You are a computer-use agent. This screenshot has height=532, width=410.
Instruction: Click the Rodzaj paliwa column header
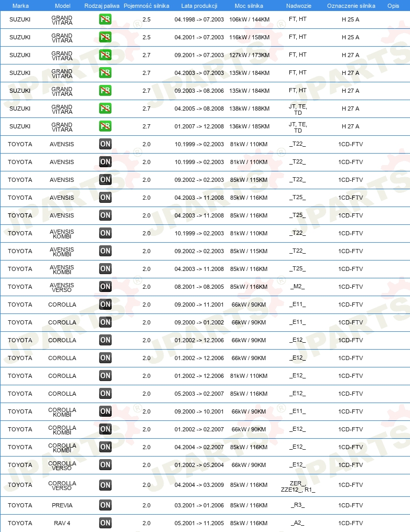(x=102, y=6)
